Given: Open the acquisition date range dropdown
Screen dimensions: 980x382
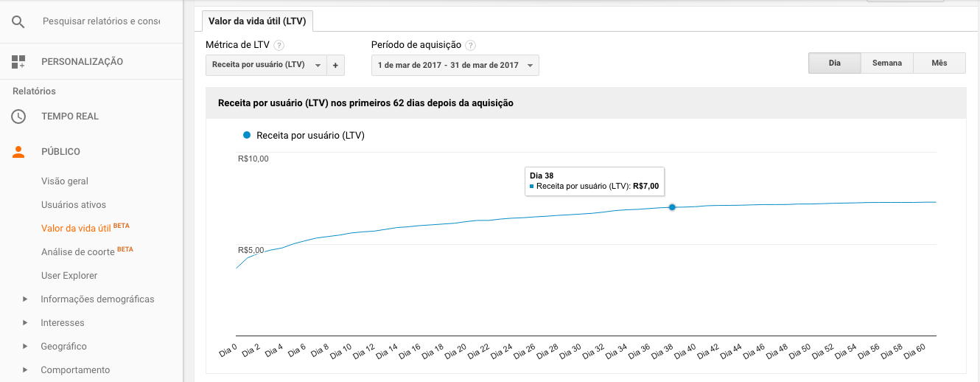Looking at the screenshot, I should [x=455, y=65].
